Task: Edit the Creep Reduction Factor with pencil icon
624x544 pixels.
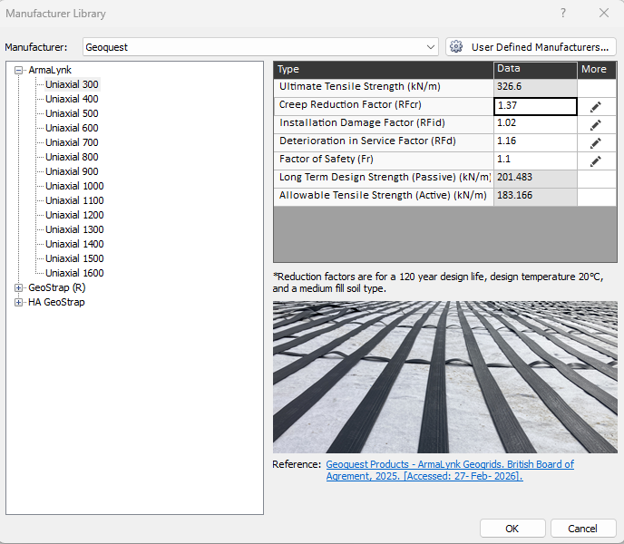Action: click(x=595, y=107)
